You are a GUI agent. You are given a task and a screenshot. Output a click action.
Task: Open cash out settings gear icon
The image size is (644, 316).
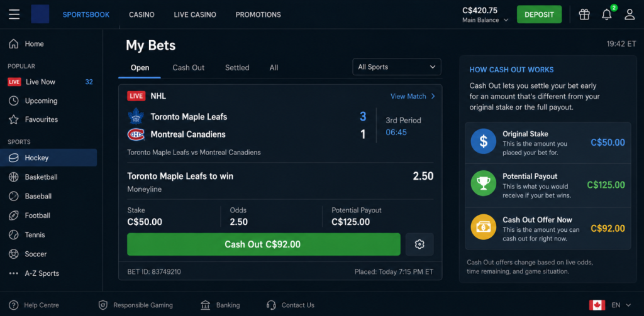click(x=419, y=244)
